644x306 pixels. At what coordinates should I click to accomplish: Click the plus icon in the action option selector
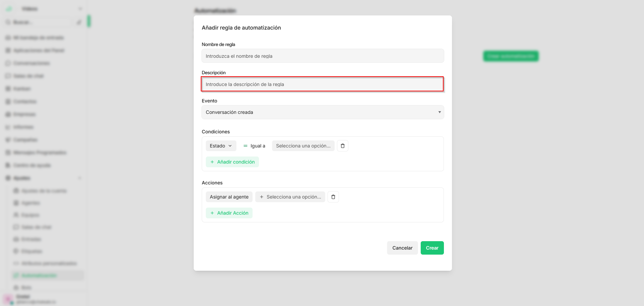[262, 197]
